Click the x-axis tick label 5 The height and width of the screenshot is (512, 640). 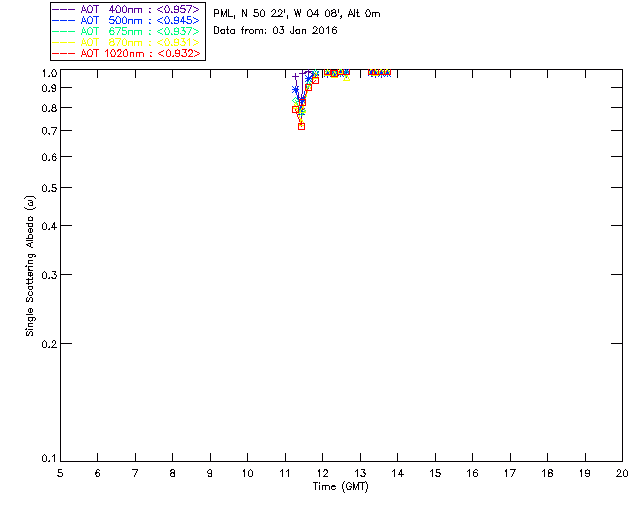(60, 473)
